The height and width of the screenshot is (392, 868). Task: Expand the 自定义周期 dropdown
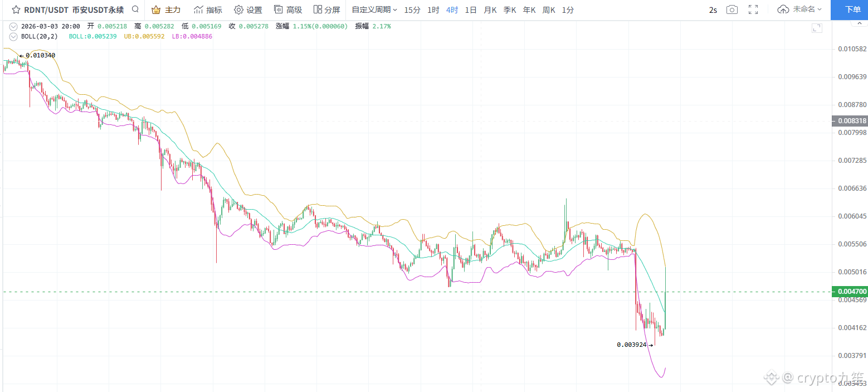coord(374,9)
